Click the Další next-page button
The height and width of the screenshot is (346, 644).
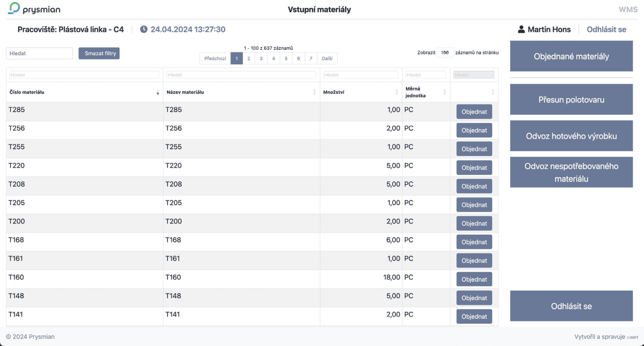327,58
